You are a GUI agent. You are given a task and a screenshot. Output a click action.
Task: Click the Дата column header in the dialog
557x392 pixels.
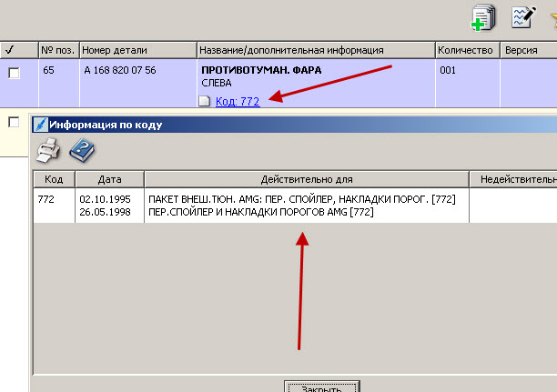[x=109, y=179]
